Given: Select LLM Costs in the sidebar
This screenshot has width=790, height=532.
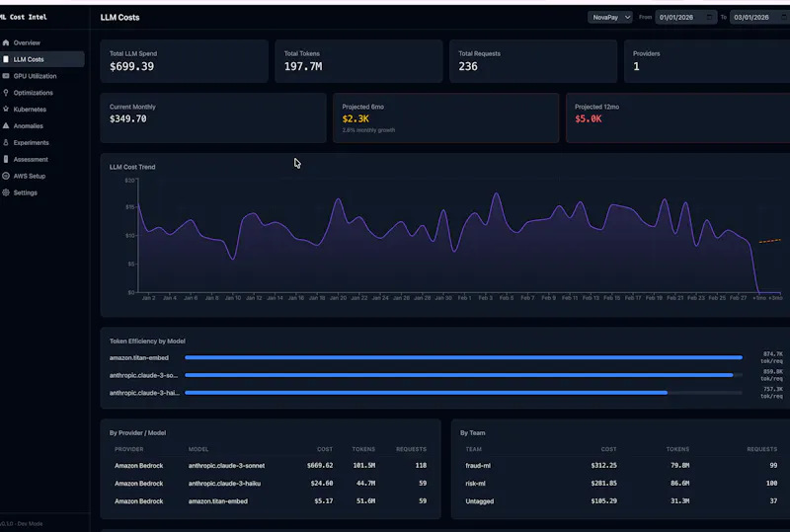Looking at the screenshot, I should [x=42, y=59].
